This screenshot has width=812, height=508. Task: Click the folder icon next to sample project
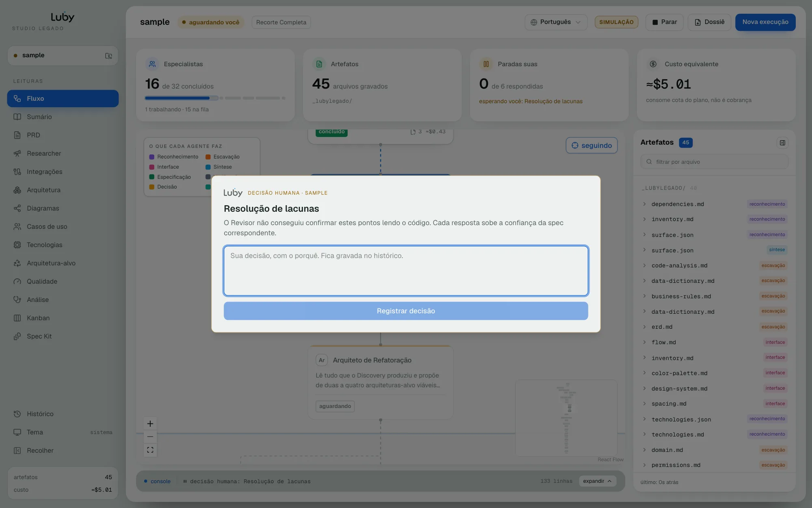pos(108,56)
